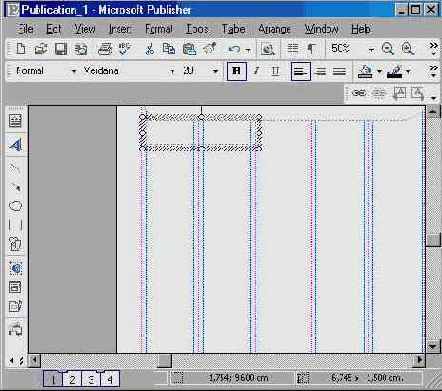Screen dimensions: 442x391
Task: Click the Print icon
Action: click(x=105, y=49)
